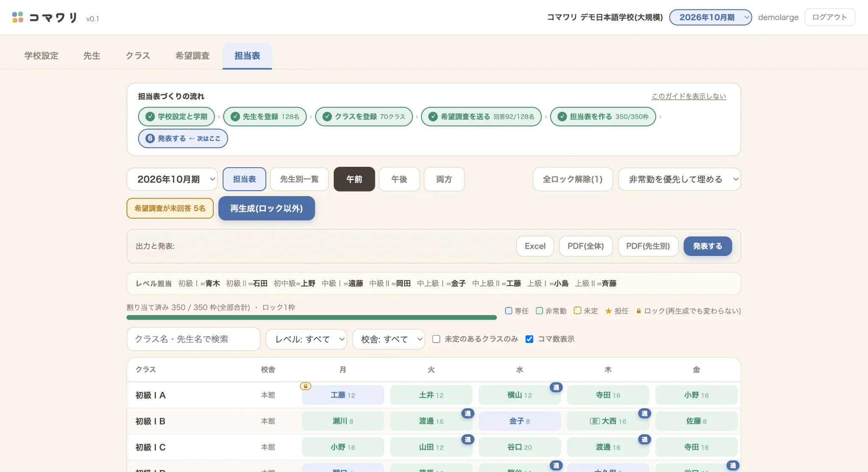Open the クラス tab
The height and width of the screenshot is (472, 868).
[x=138, y=56]
